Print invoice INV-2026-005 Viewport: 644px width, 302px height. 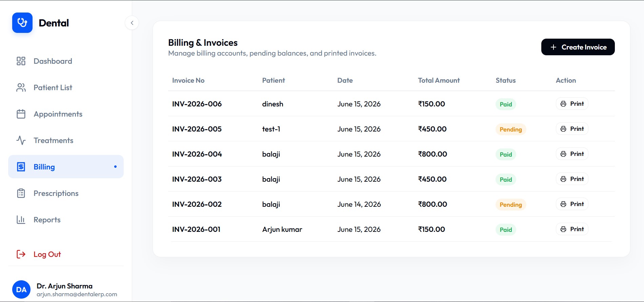tap(572, 129)
